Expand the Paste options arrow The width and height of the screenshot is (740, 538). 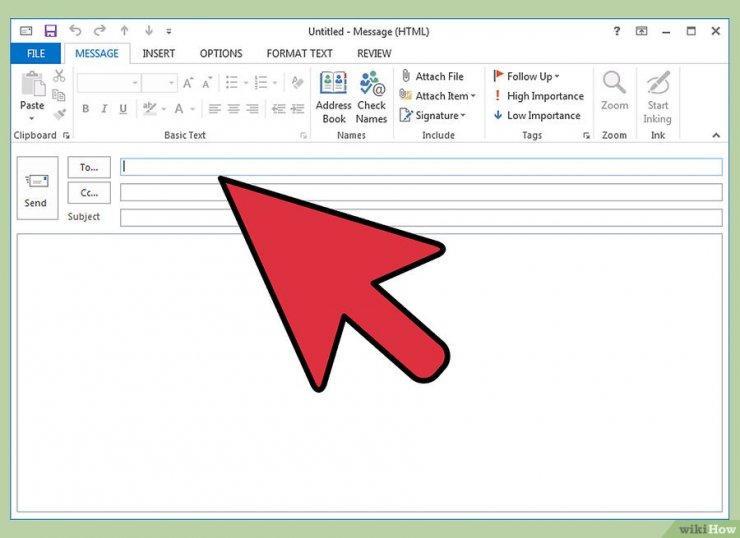(x=32, y=118)
